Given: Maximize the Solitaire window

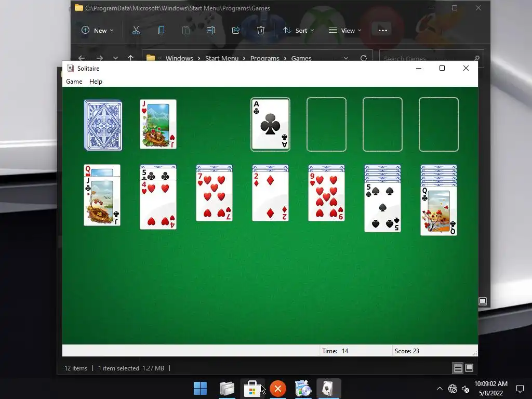Looking at the screenshot, I should [x=442, y=68].
